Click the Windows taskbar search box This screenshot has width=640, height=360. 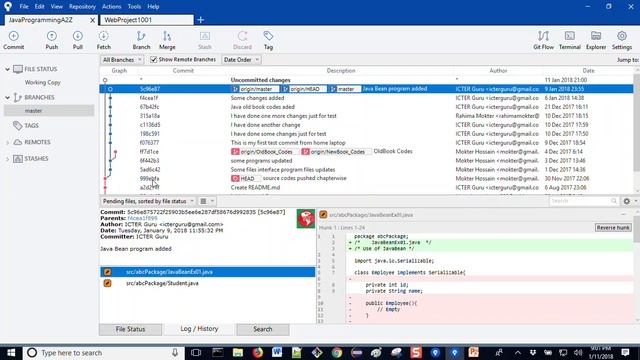[104, 352]
